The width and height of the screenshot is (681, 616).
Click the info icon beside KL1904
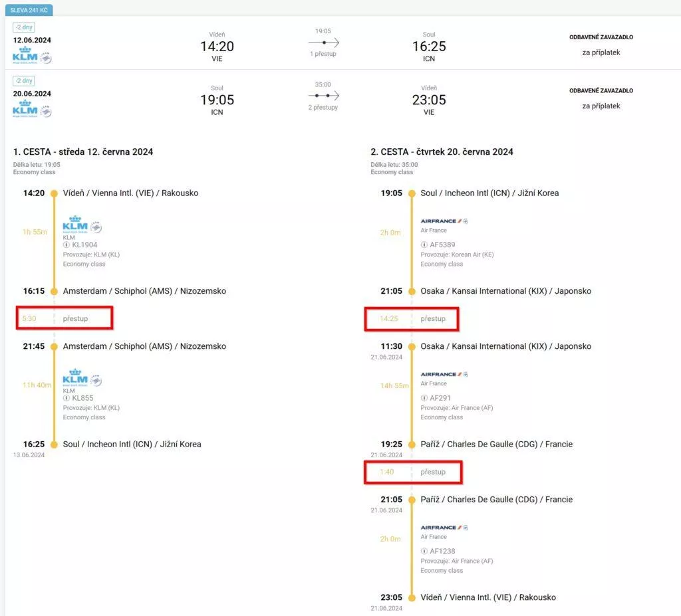click(67, 245)
